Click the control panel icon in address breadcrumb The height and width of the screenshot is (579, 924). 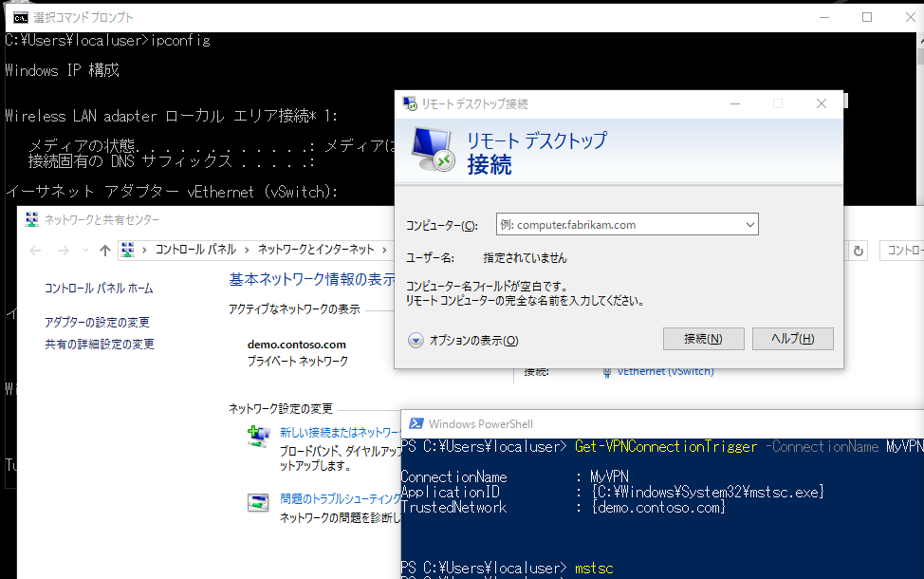pos(128,250)
